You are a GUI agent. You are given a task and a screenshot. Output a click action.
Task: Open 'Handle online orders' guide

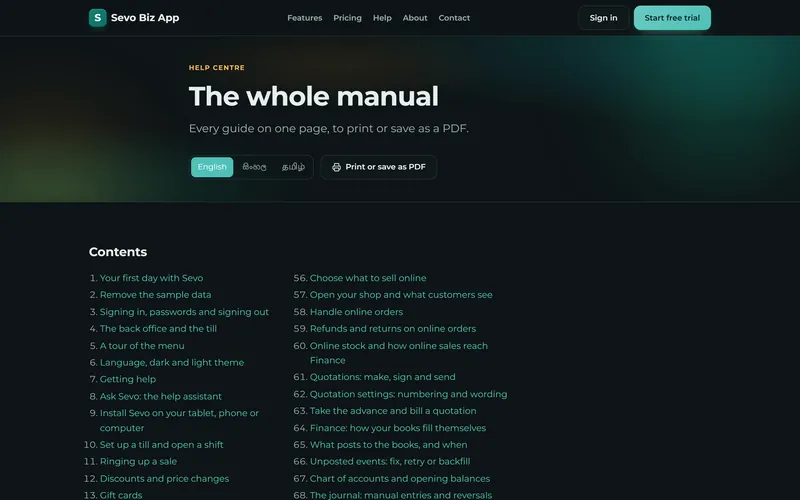pos(356,312)
